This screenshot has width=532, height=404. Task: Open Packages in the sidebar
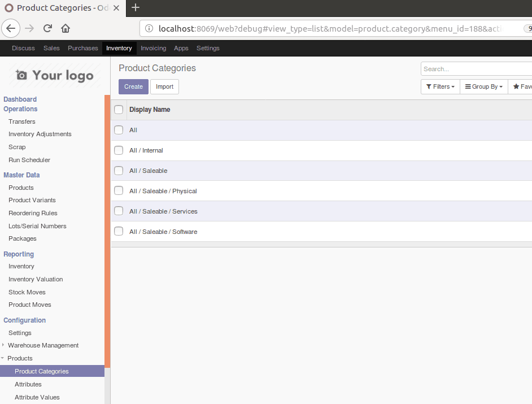coord(23,238)
